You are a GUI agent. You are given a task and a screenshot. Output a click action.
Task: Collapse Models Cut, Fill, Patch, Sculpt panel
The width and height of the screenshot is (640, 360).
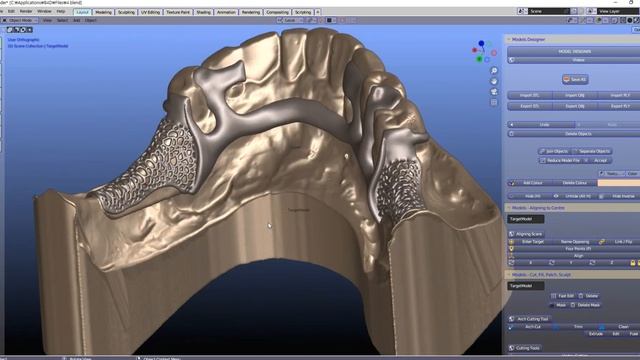[x=571, y=275]
